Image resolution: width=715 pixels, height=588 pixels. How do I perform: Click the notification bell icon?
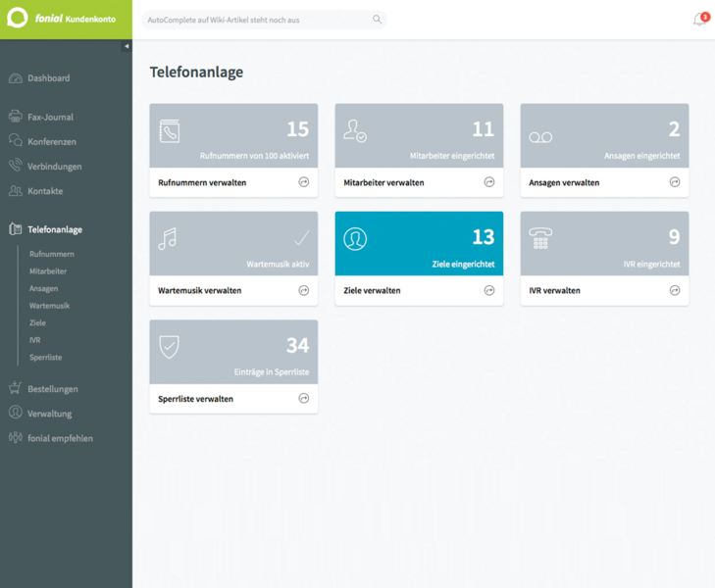coord(699,20)
